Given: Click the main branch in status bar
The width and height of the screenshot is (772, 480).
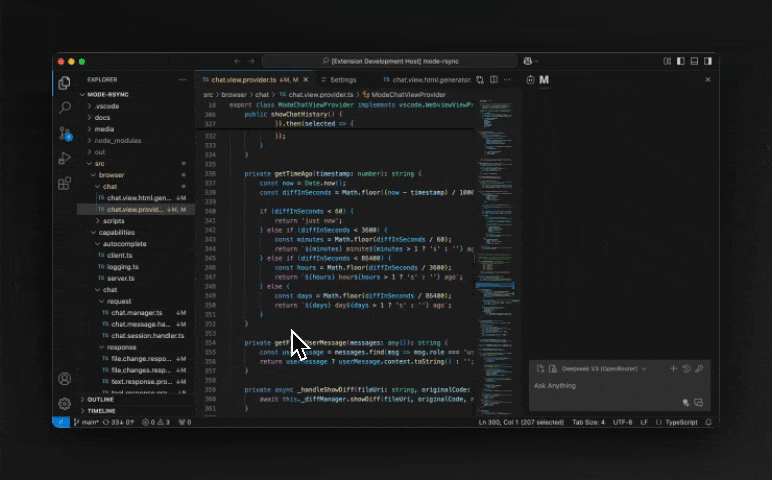Looking at the screenshot, I should click(86, 422).
